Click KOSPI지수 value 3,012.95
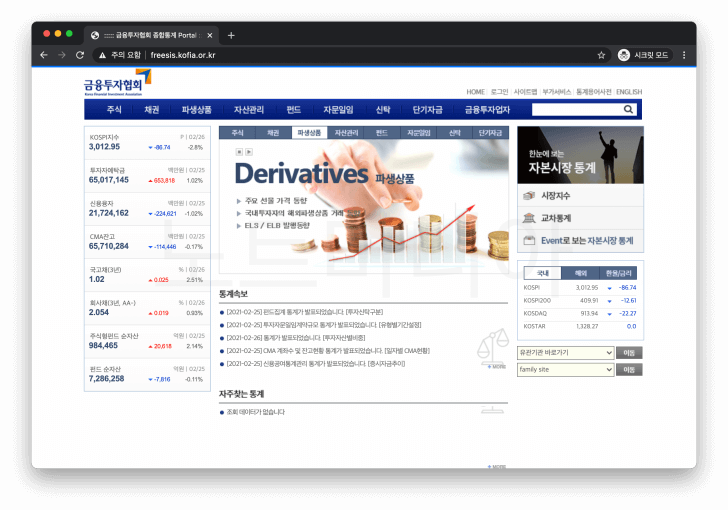The width and height of the screenshot is (728, 510). pyautogui.click(x=104, y=147)
